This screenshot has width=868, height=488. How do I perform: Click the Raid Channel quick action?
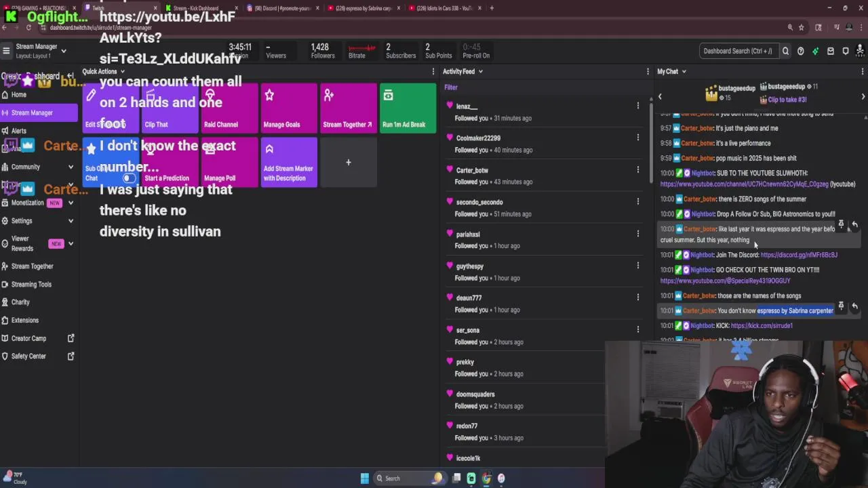(x=229, y=108)
